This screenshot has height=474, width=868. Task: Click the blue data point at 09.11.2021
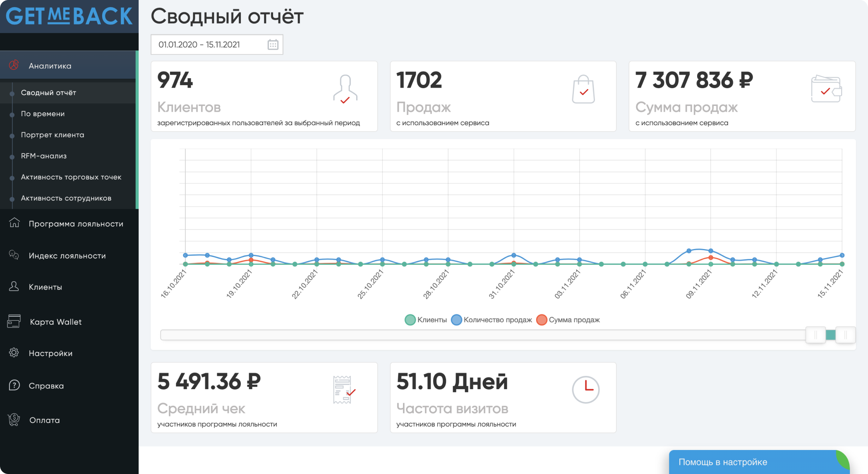(711, 251)
